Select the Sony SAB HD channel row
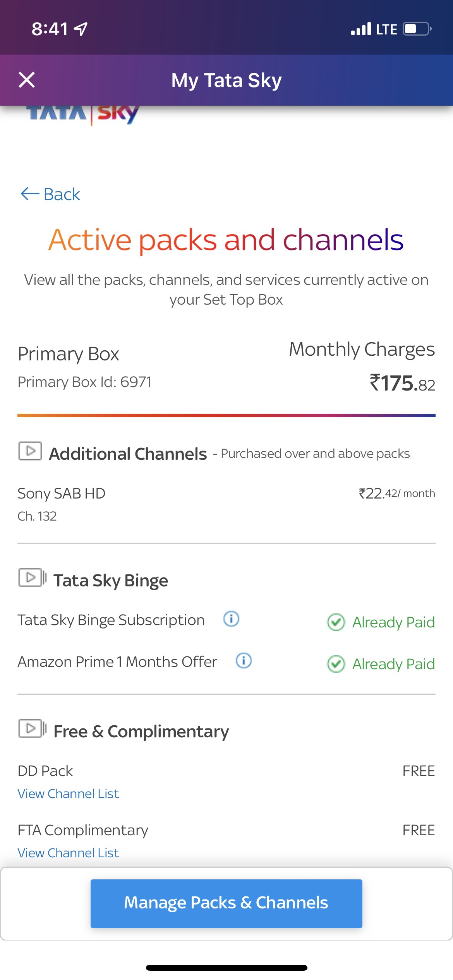This screenshot has height=980, width=453. (62, 494)
